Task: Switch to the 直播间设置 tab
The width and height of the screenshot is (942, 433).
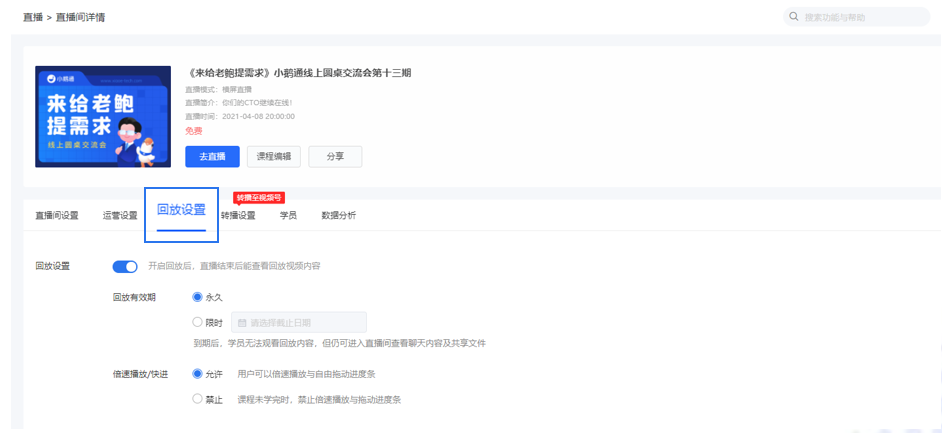Action: 57,215
